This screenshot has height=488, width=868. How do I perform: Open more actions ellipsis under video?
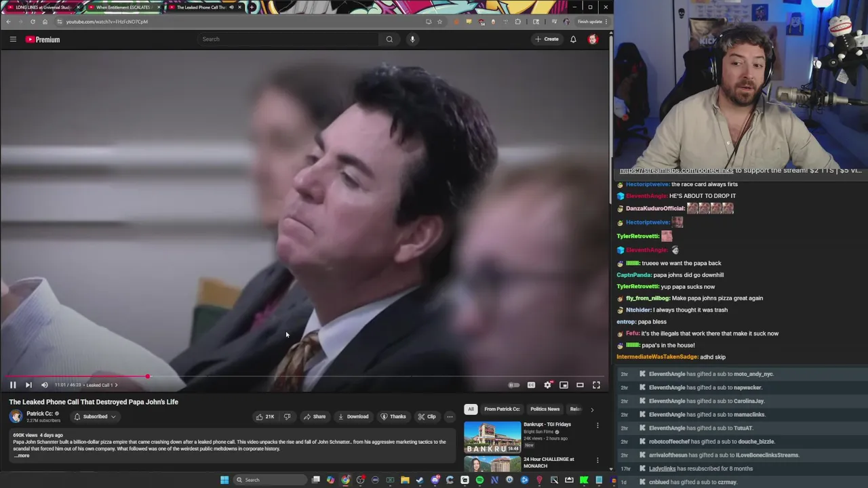450,417
